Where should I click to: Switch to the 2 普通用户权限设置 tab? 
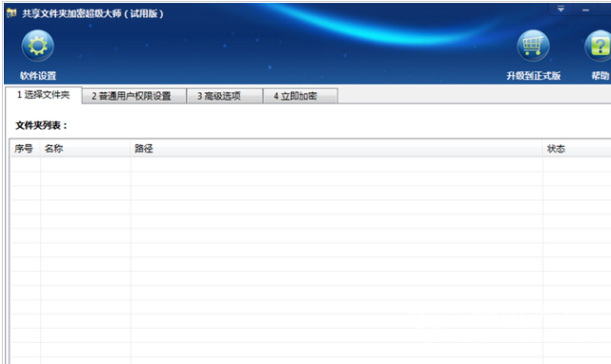(133, 96)
